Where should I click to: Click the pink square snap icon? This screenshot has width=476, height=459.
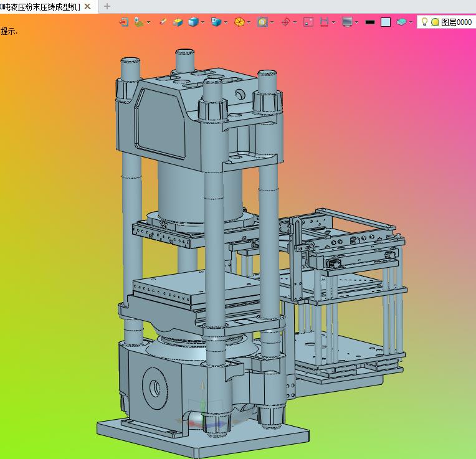pos(308,22)
